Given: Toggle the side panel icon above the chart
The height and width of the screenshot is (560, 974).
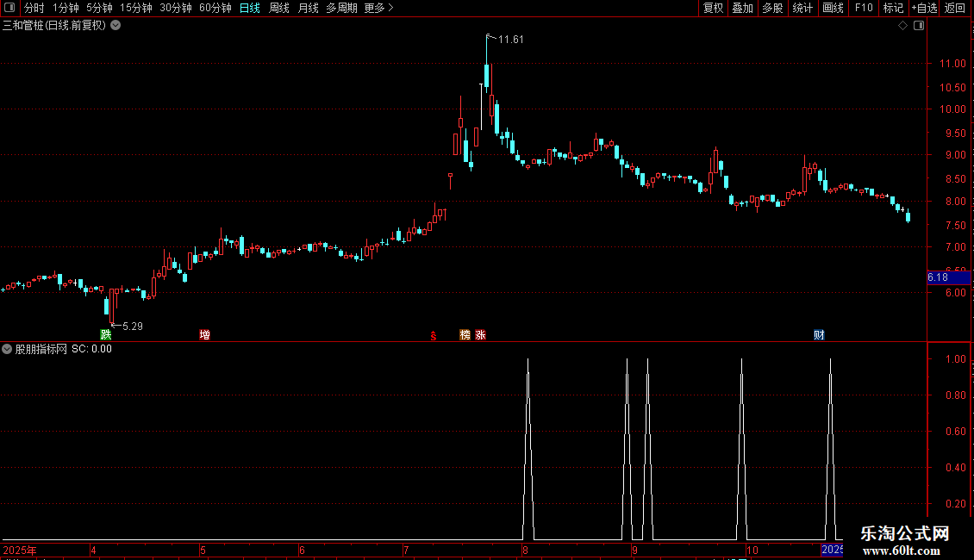Looking at the screenshot, I should pos(919,26).
